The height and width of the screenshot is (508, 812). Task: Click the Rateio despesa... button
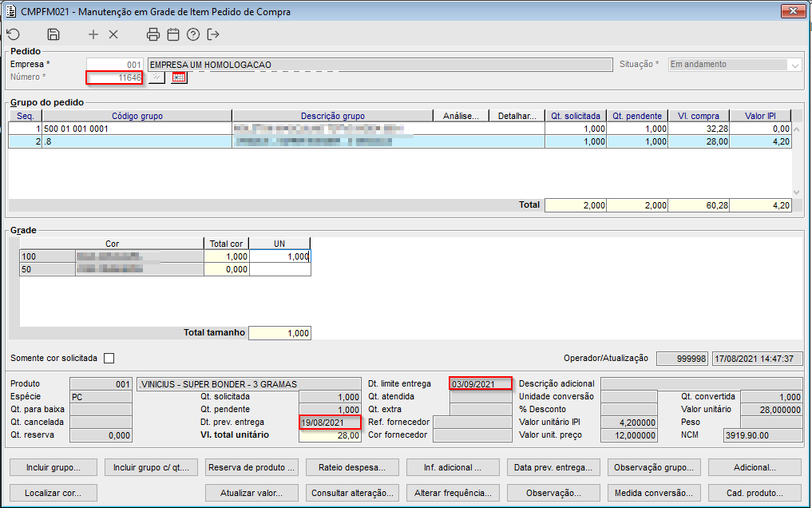point(352,467)
